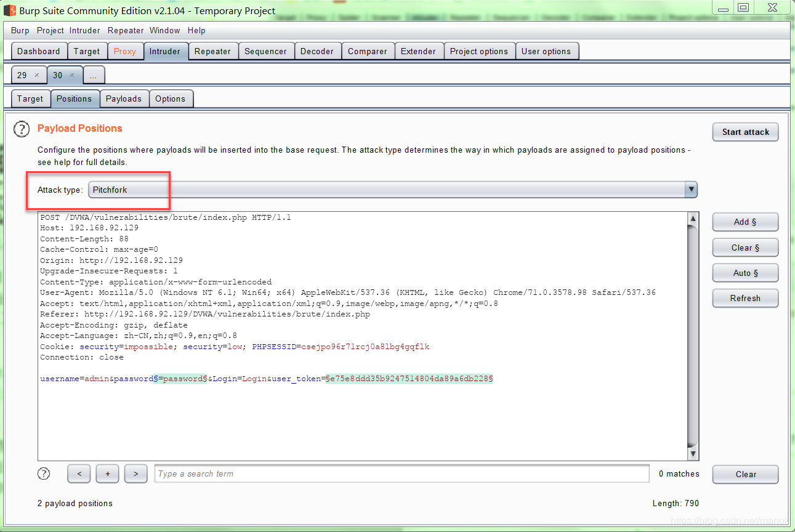
Task: Click the POST request line text
Action: pyautogui.click(x=166, y=217)
